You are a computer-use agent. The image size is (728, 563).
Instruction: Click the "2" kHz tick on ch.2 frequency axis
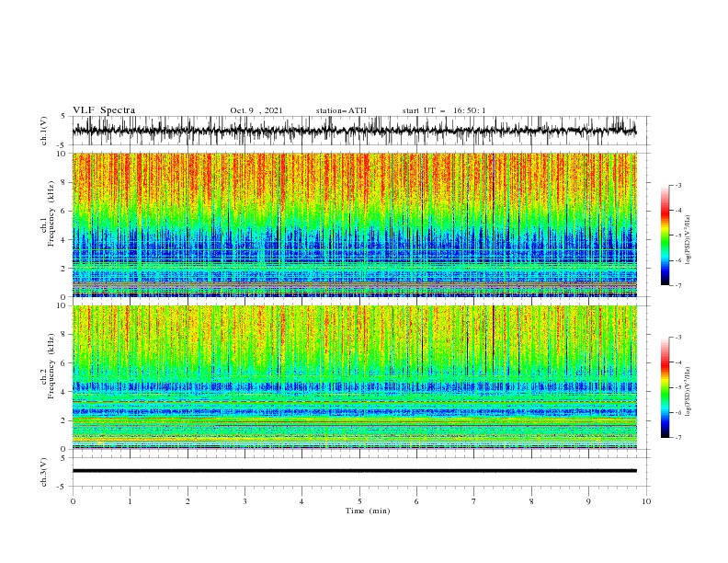pyautogui.click(x=63, y=420)
